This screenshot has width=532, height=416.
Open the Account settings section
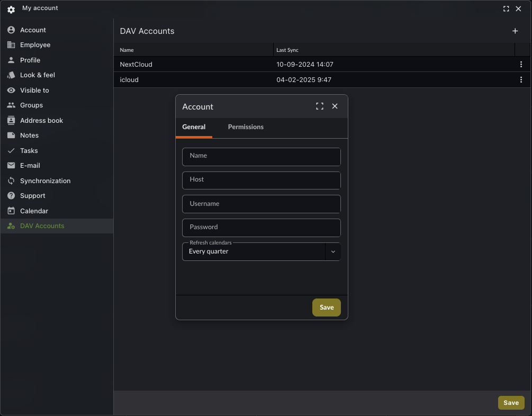[57, 30]
